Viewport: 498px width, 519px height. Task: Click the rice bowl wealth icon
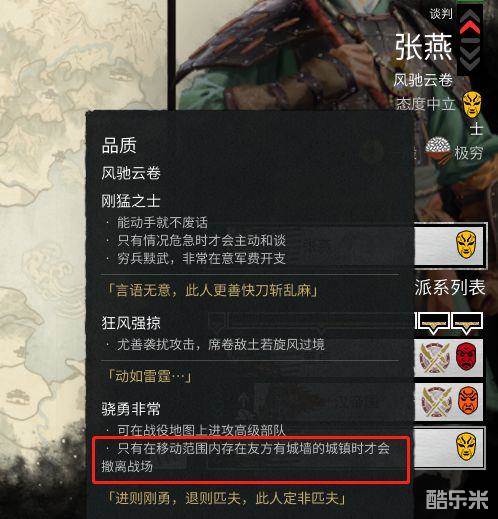[x=437, y=149]
